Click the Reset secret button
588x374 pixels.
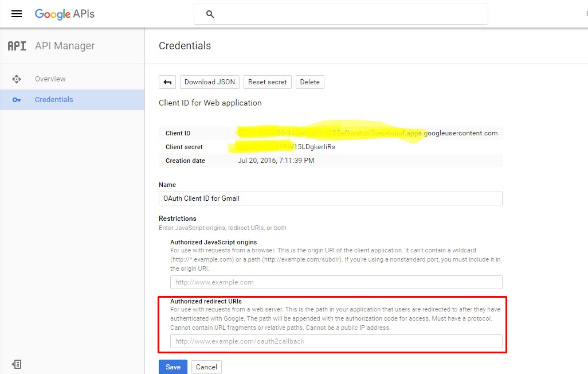pos(268,82)
